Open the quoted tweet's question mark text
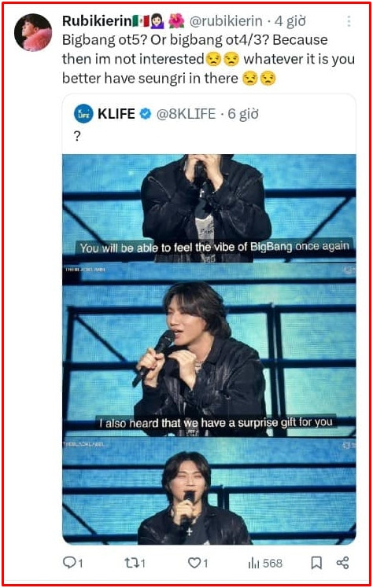The width and height of the screenshot is (373, 588). pyautogui.click(x=77, y=136)
